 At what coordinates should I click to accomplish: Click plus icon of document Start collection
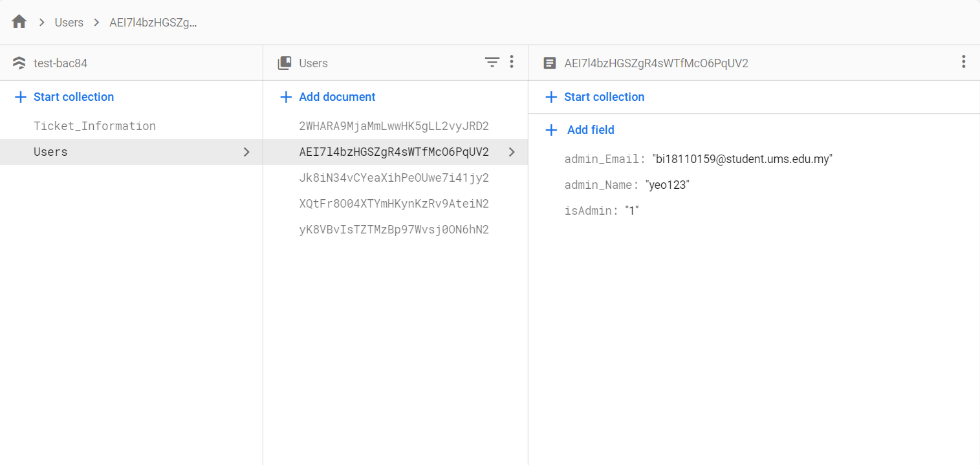[x=551, y=97]
